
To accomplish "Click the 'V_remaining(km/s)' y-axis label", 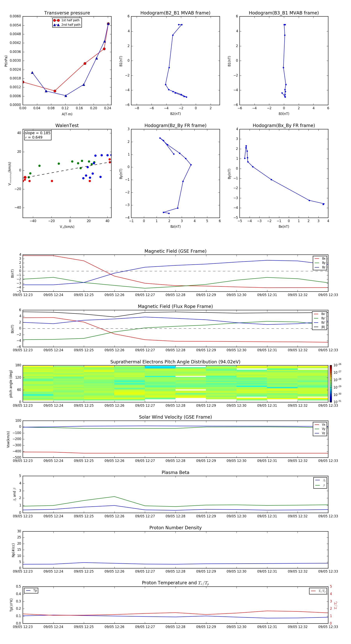I will [10, 173].
